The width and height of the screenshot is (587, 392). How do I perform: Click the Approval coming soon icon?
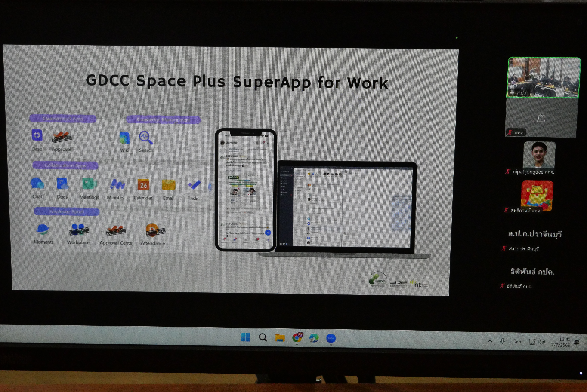62,137
